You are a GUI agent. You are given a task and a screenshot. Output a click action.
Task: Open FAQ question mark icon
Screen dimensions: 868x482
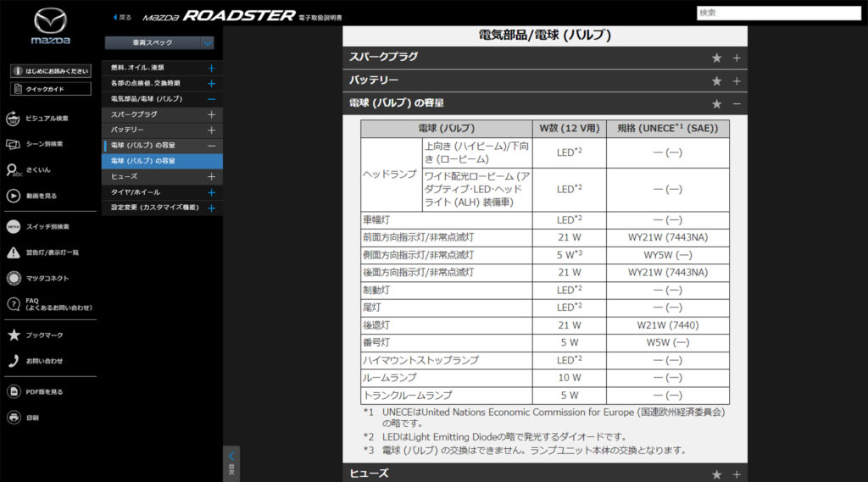tap(14, 304)
